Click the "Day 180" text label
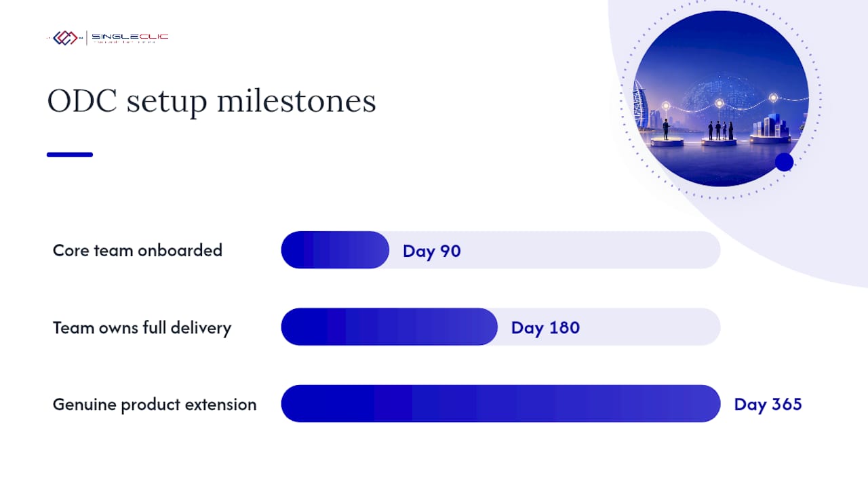868x488 pixels. [545, 328]
